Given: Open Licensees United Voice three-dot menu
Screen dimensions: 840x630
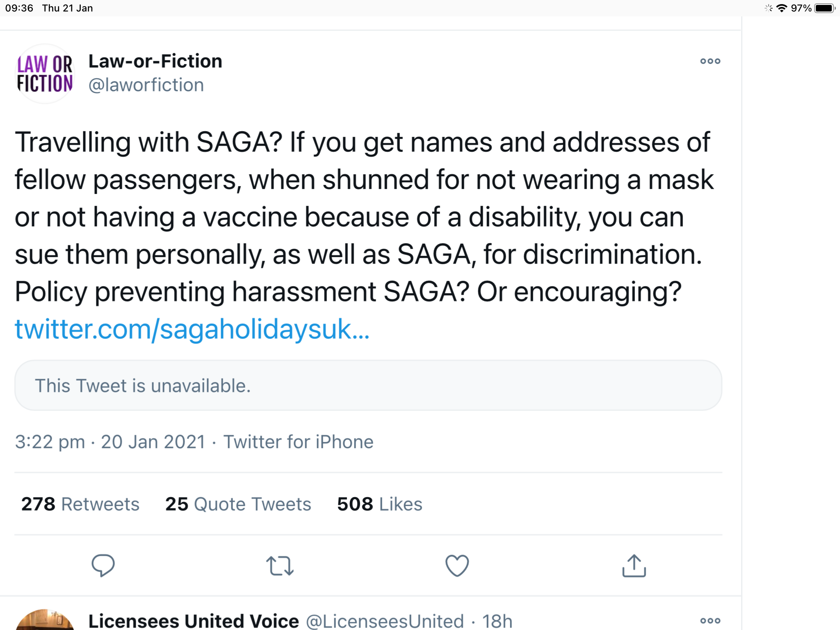Looking at the screenshot, I should tap(710, 621).
